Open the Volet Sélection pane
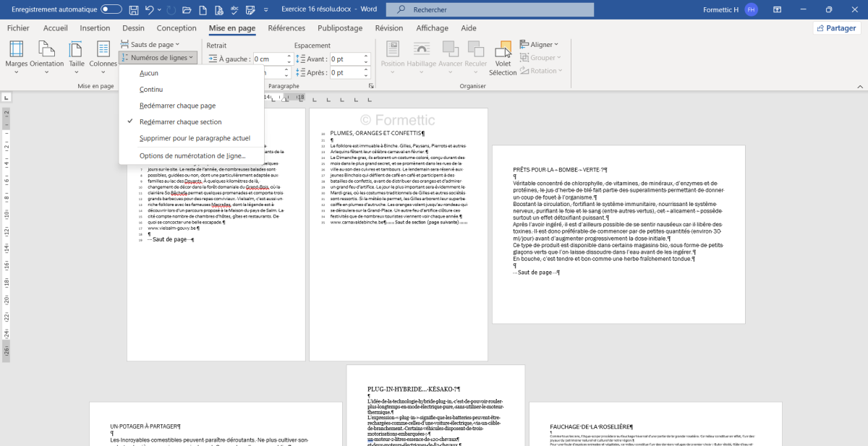Image resolution: width=868 pixels, height=446 pixels. pos(503,58)
